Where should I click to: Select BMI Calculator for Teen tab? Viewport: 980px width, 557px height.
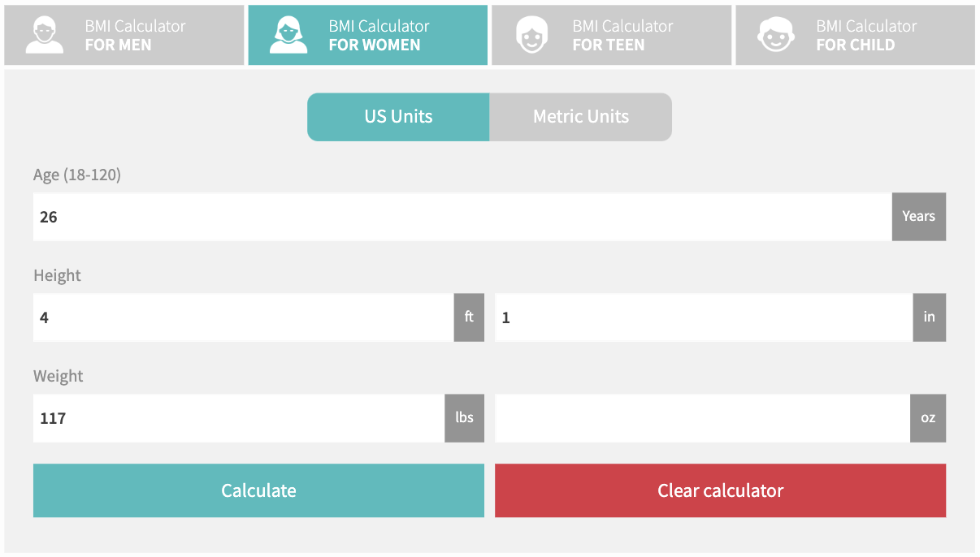point(612,35)
